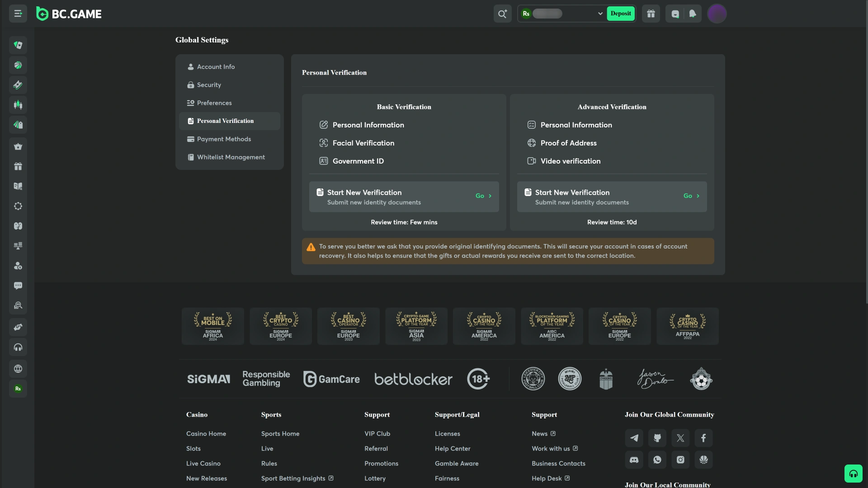
Task: Open the notifications bell icon
Action: click(693, 14)
